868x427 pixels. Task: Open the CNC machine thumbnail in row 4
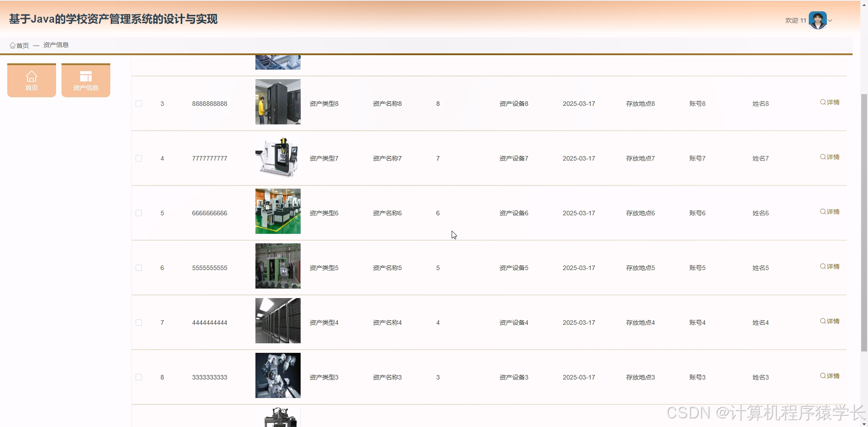point(278,157)
